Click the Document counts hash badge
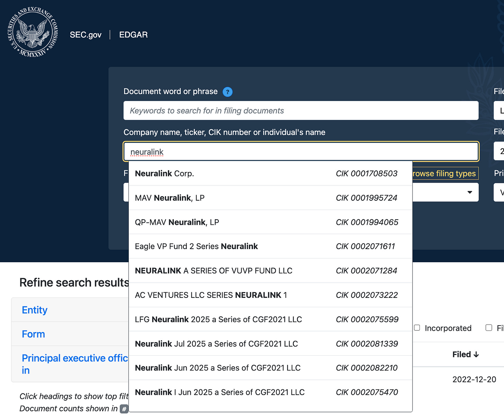Screen dimensions: 504x420 point(124,409)
